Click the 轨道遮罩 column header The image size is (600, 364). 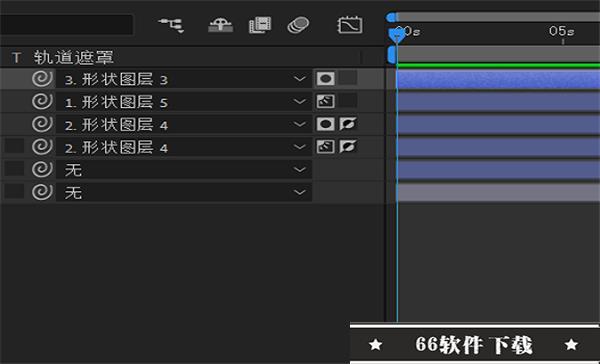click(x=73, y=57)
